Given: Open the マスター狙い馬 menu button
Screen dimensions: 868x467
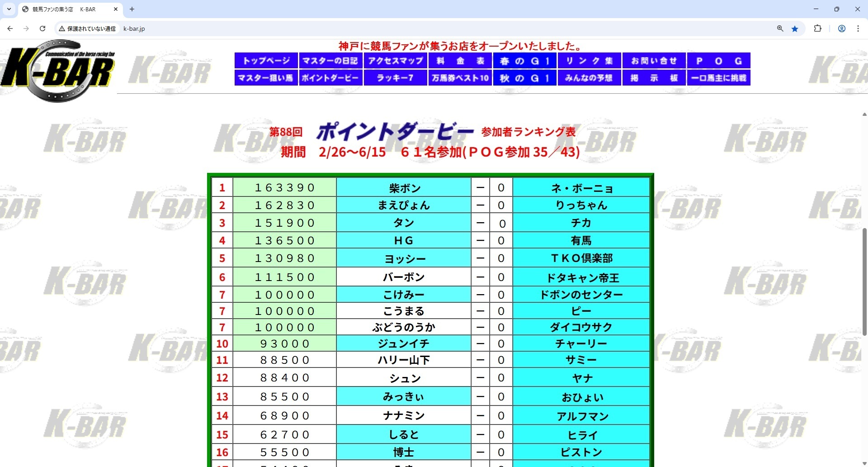Looking at the screenshot, I should point(266,78).
